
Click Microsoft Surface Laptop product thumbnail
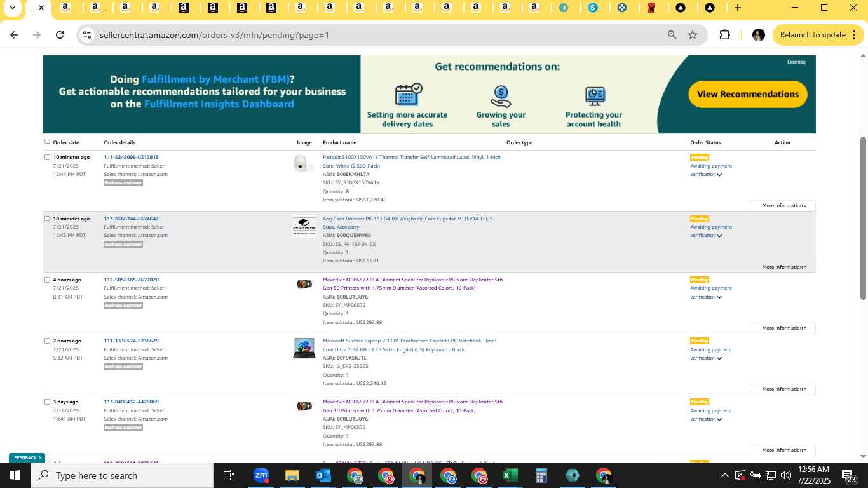tap(304, 348)
